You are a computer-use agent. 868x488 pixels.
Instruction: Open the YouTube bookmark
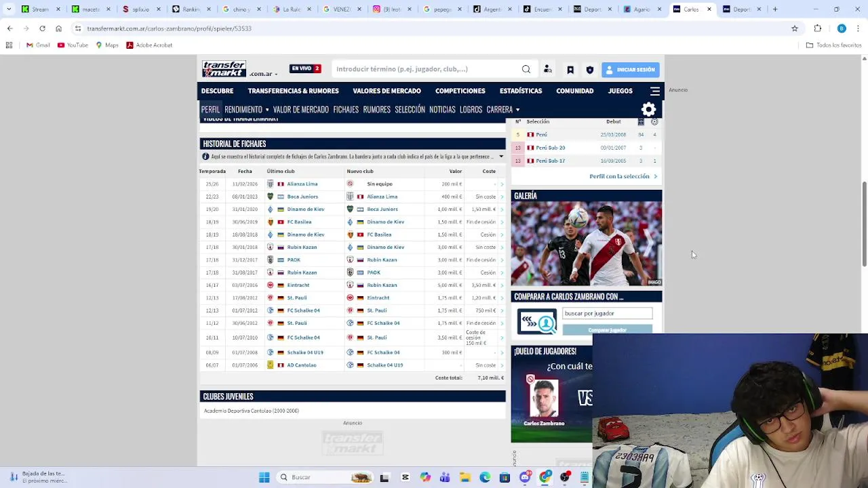click(73, 45)
